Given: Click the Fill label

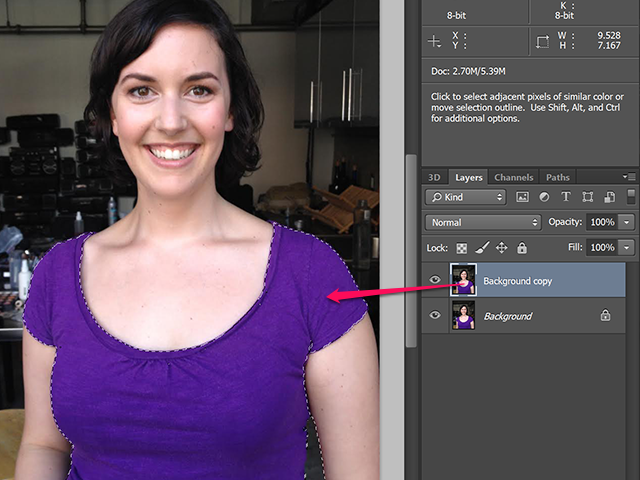Looking at the screenshot, I should click(x=575, y=247).
